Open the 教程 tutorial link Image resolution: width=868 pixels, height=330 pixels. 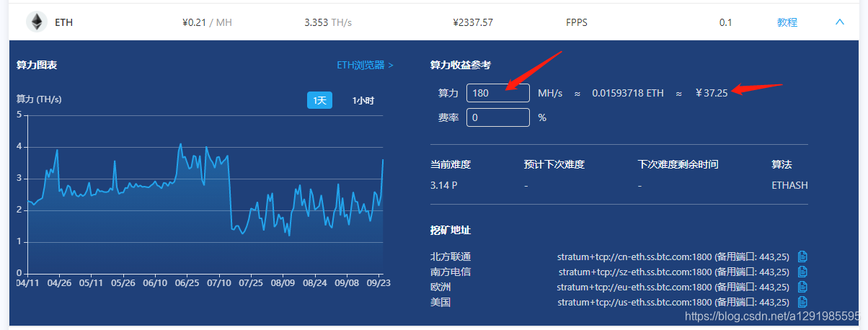tap(787, 22)
